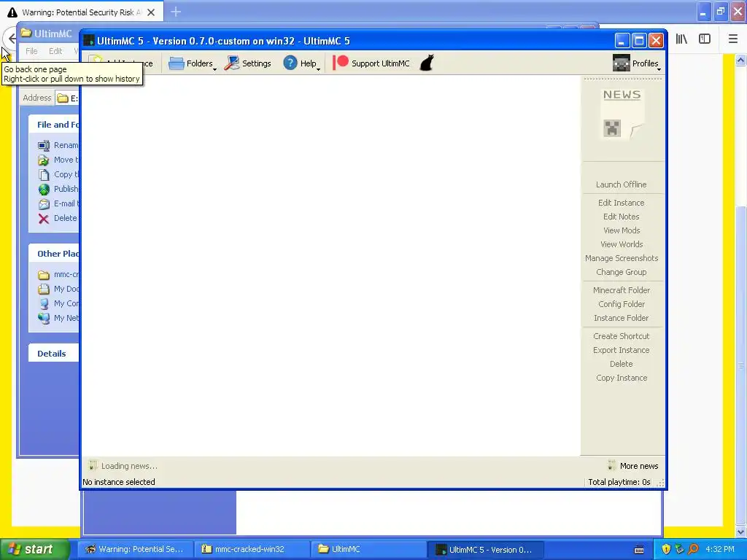The height and width of the screenshot is (560, 747).
Task: Close the Potential Security Risk browser tab
Action: [151, 12]
